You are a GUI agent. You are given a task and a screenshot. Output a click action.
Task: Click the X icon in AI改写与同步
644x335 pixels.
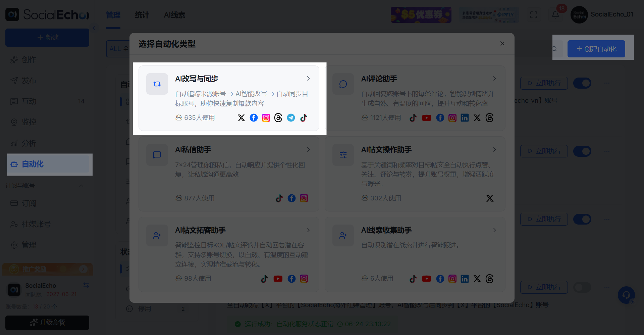[241, 118]
